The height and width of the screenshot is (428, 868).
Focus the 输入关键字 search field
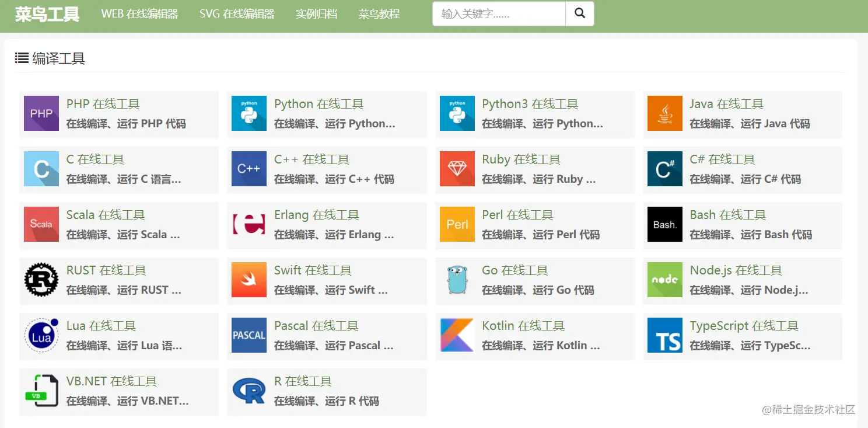point(499,13)
